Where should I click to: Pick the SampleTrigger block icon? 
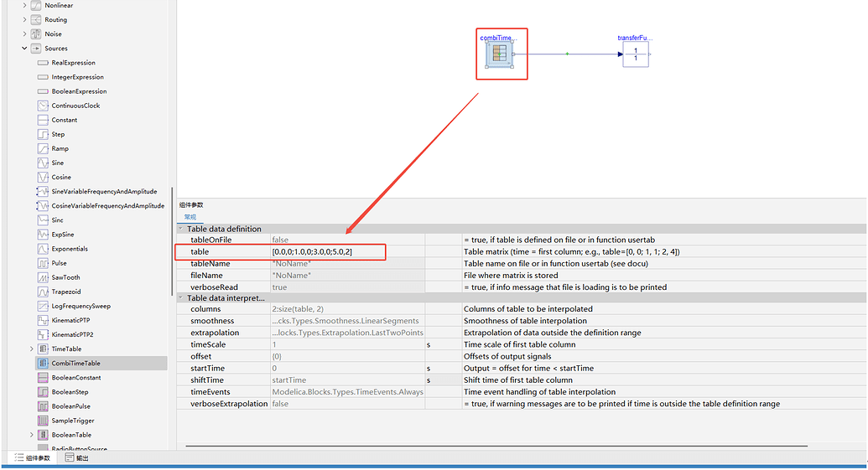pos(43,421)
